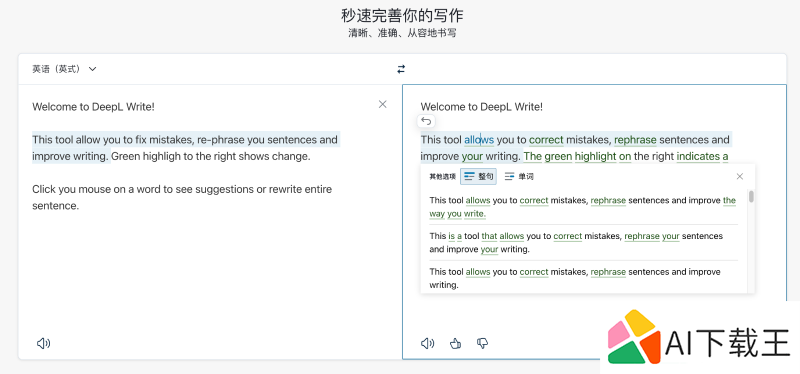
Task: Click 'Welcome to DeepL Write!' in source pane
Action: coord(93,107)
